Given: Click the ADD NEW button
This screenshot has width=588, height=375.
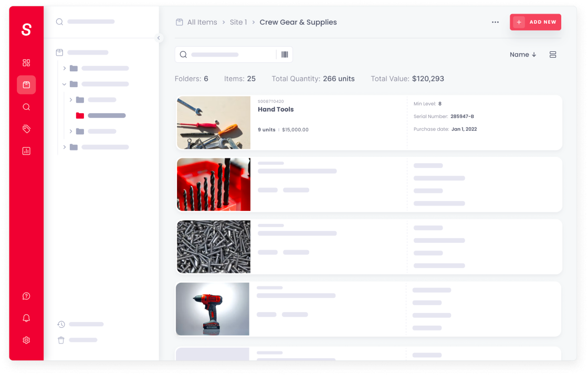Looking at the screenshot, I should pyautogui.click(x=535, y=22).
